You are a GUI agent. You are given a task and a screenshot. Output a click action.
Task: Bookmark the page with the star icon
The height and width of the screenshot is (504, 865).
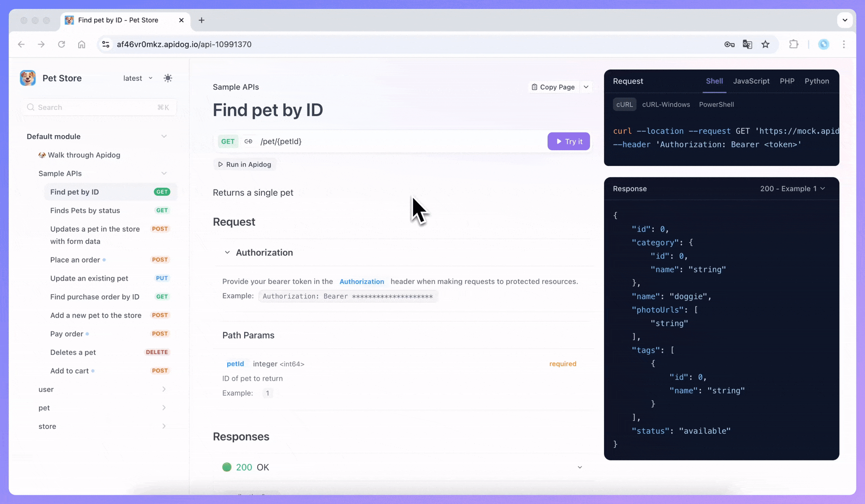765,44
